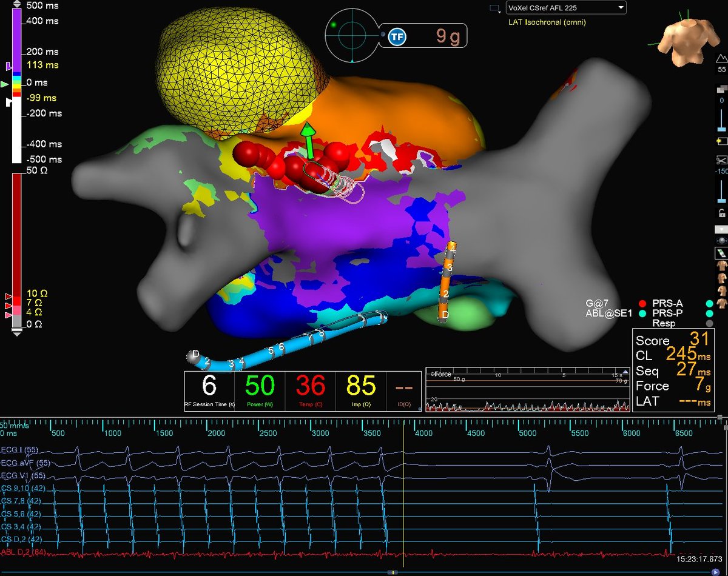Click the Force 7 g readout
The image size is (728, 576).
coord(675,385)
